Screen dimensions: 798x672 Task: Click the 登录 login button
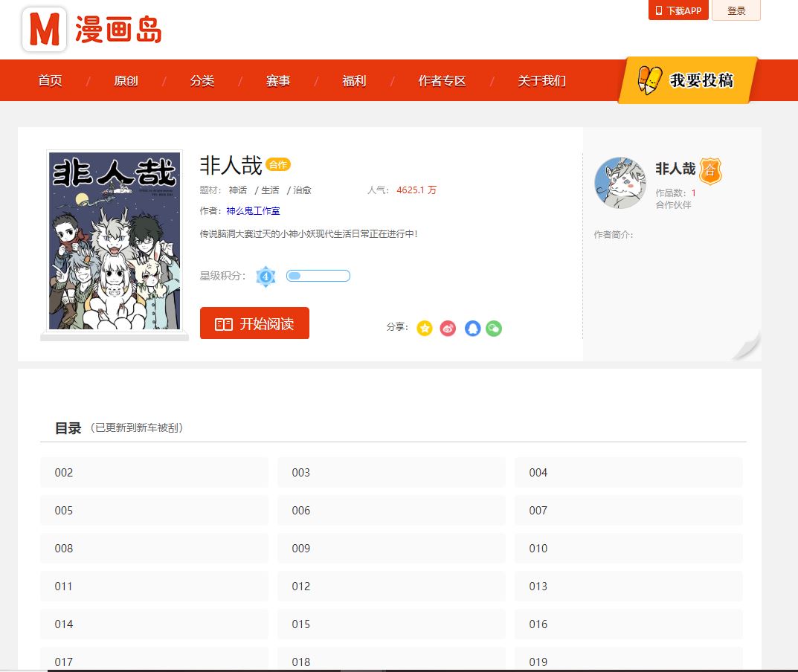click(x=736, y=10)
